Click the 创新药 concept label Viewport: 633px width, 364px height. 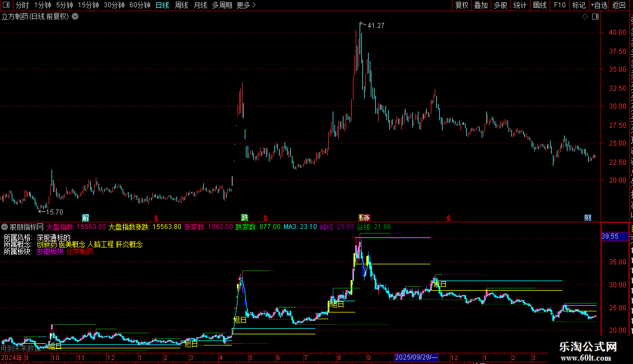click(x=46, y=245)
